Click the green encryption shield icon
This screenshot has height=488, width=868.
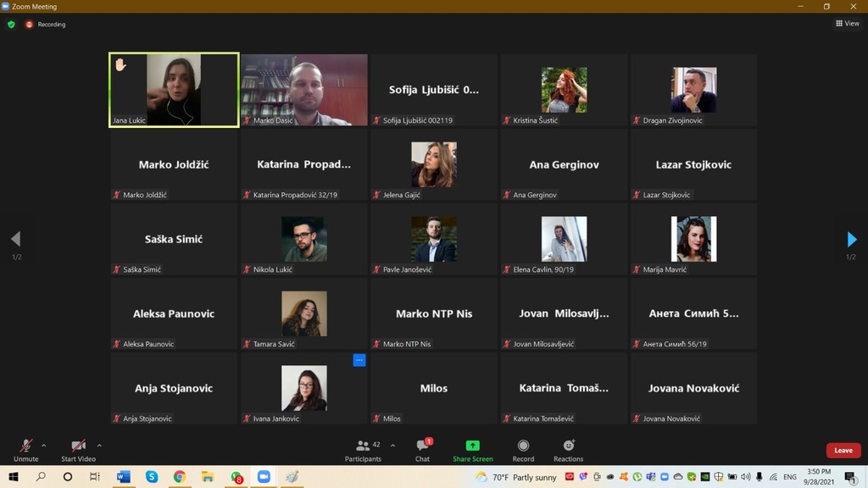click(11, 25)
